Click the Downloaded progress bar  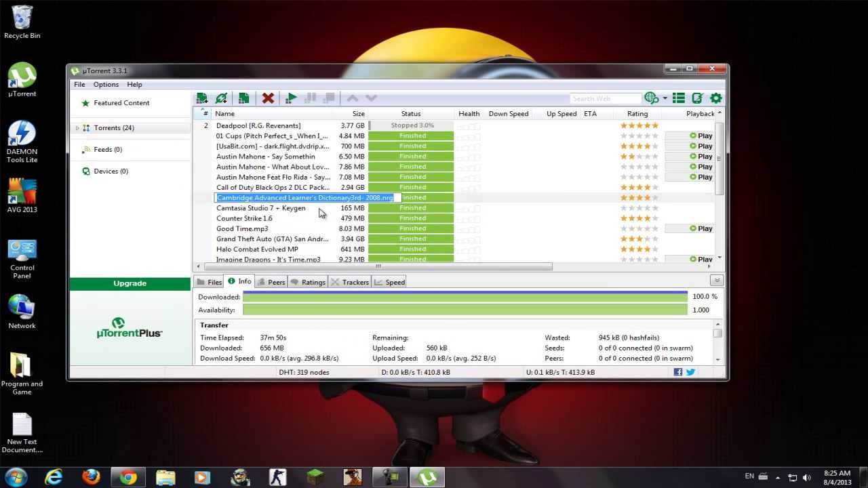pyautogui.click(x=465, y=297)
